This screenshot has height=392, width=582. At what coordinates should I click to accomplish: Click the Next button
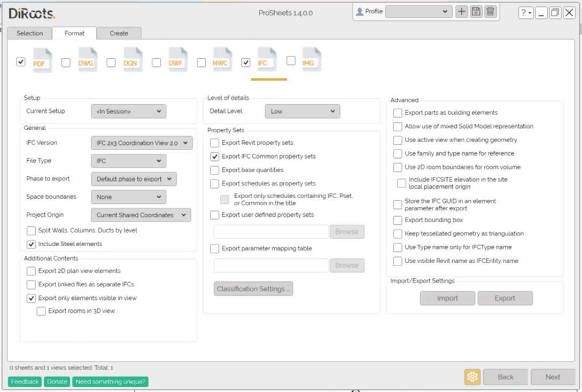553,377
